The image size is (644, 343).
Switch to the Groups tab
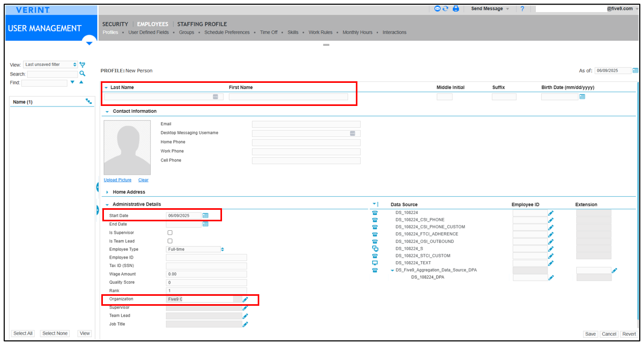tap(186, 33)
